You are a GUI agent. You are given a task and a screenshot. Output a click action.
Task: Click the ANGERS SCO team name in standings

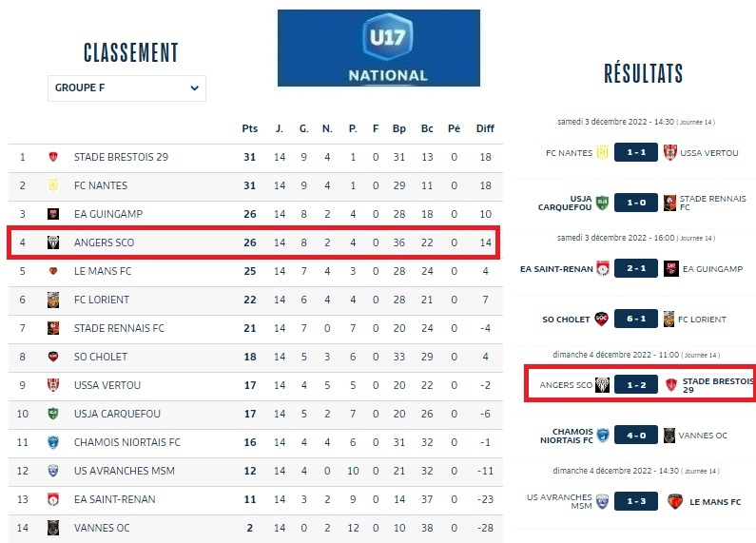(104, 242)
